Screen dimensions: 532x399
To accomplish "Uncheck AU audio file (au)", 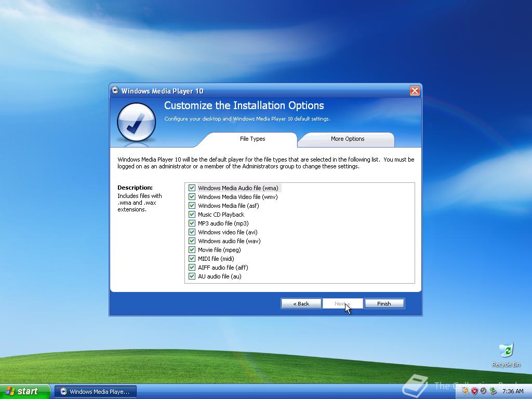I will (x=192, y=276).
